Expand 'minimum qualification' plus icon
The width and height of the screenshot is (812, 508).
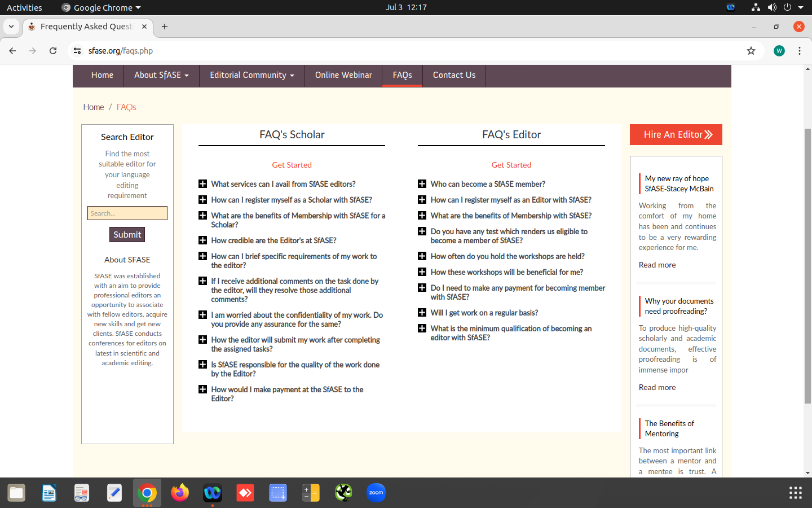(422, 329)
